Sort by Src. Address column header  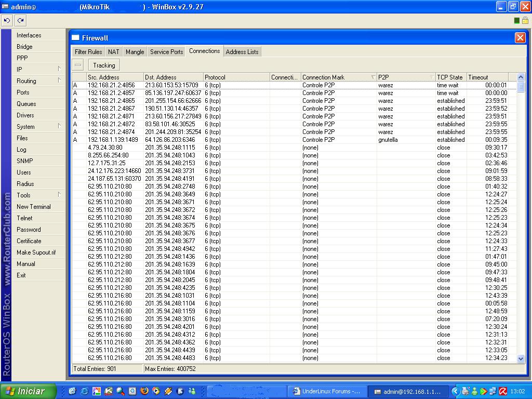click(x=115, y=77)
